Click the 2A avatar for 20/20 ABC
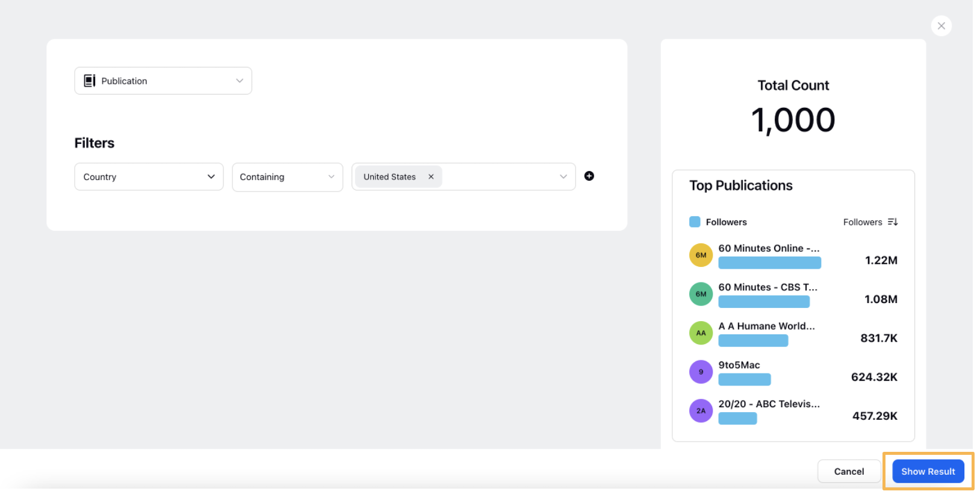The width and height of the screenshot is (980, 494). 701,411
